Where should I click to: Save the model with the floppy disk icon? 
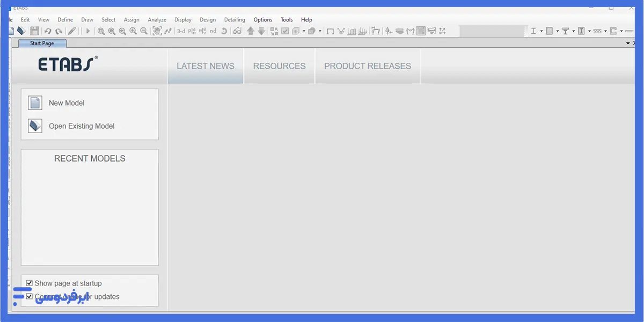coord(34,31)
